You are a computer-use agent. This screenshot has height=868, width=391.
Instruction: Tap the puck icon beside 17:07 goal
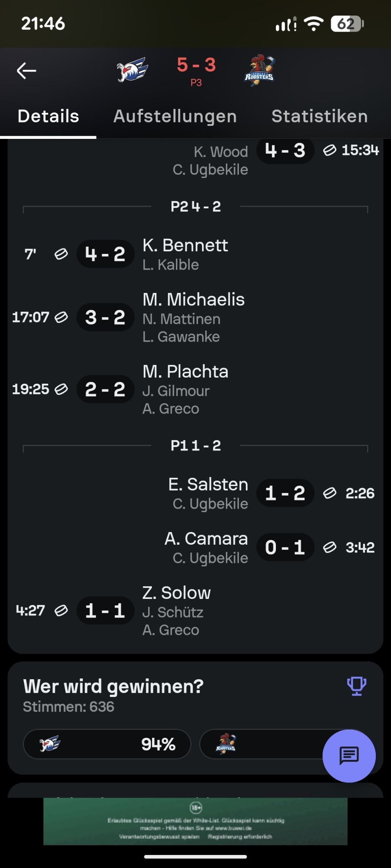(61, 317)
